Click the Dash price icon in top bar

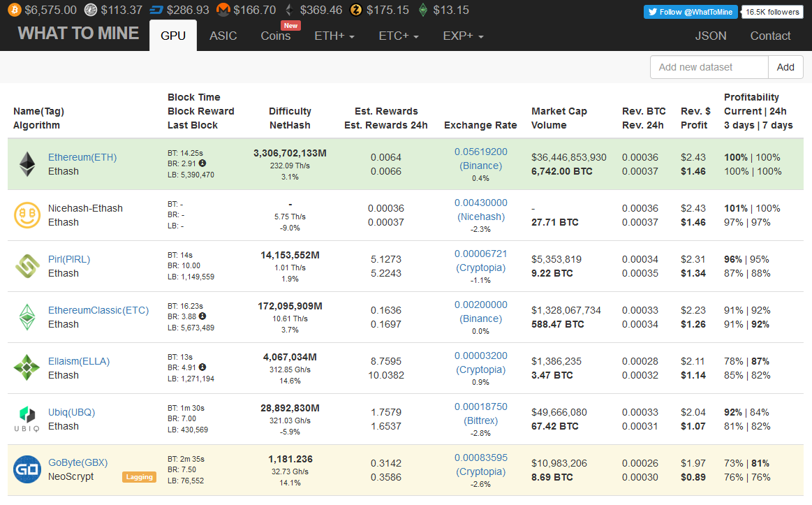pyautogui.click(x=156, y=10)
